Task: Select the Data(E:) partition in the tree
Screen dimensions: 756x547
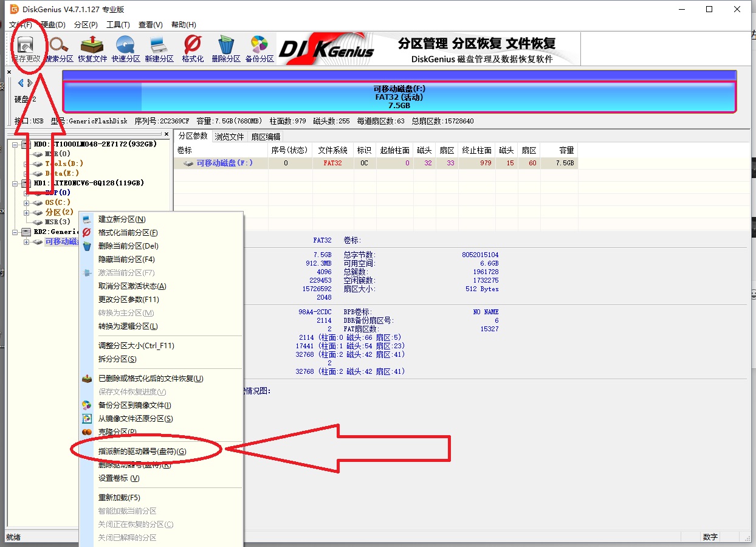Action: pyautogui.click(x=62, y=173)
